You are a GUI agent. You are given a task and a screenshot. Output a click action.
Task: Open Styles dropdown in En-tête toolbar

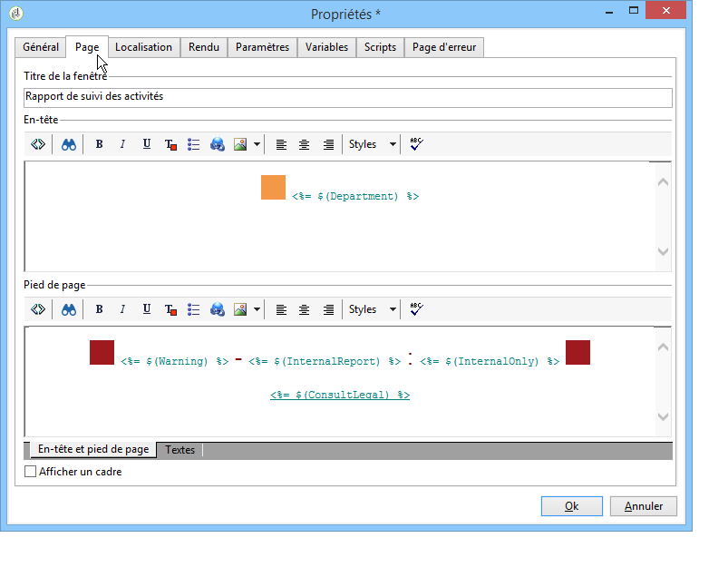tap(372, 144)
